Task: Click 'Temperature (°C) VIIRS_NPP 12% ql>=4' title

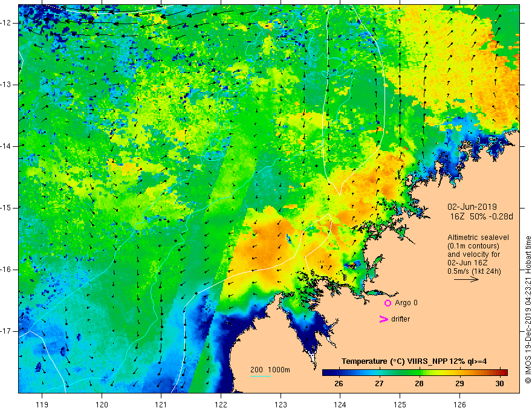Action: [x=414, y=361]
